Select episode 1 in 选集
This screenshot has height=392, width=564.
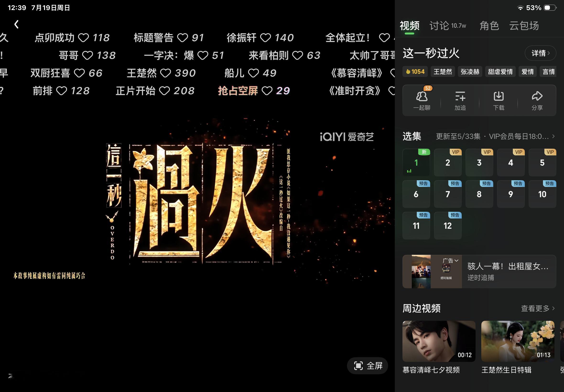(x=416, y=162)
